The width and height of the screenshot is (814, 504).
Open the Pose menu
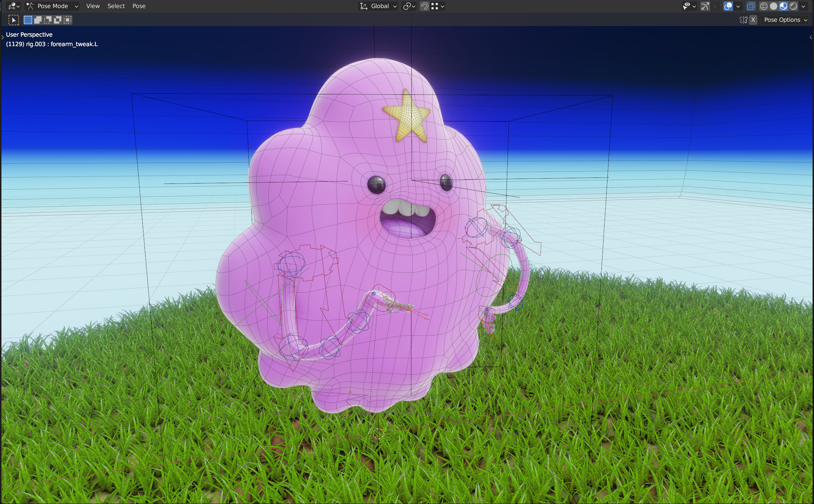pyautogui.click(x=139, y=6)
